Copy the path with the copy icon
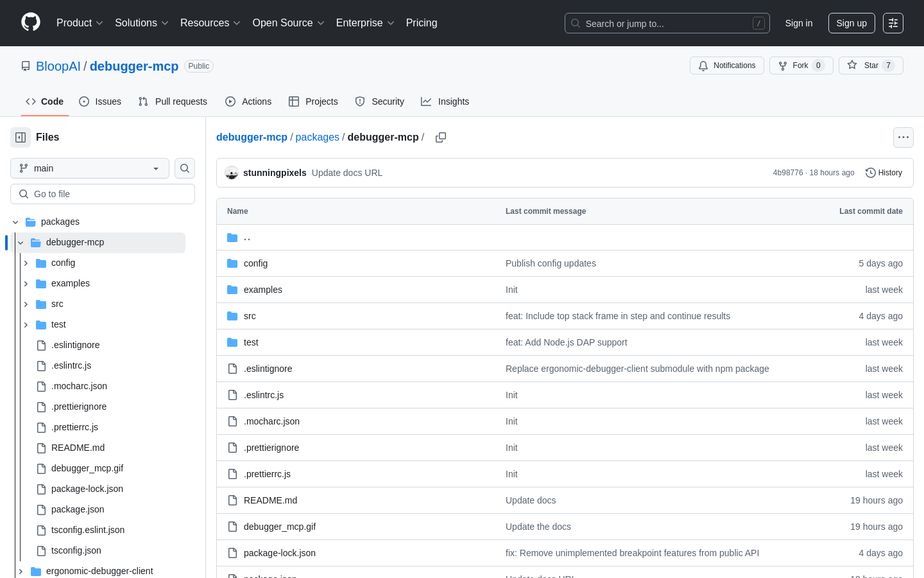The height and width of the screenshot is (578, 924). tap(441, 137)
